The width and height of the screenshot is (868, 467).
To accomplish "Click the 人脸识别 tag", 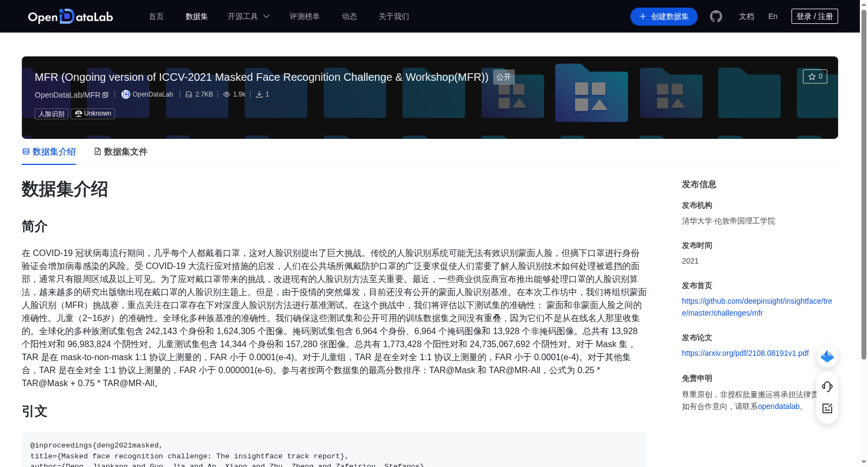I will (x=52, y=114).
